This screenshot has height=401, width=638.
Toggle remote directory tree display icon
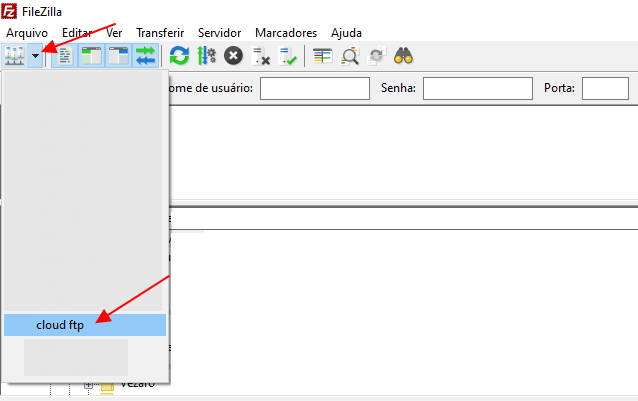[118, 56]
